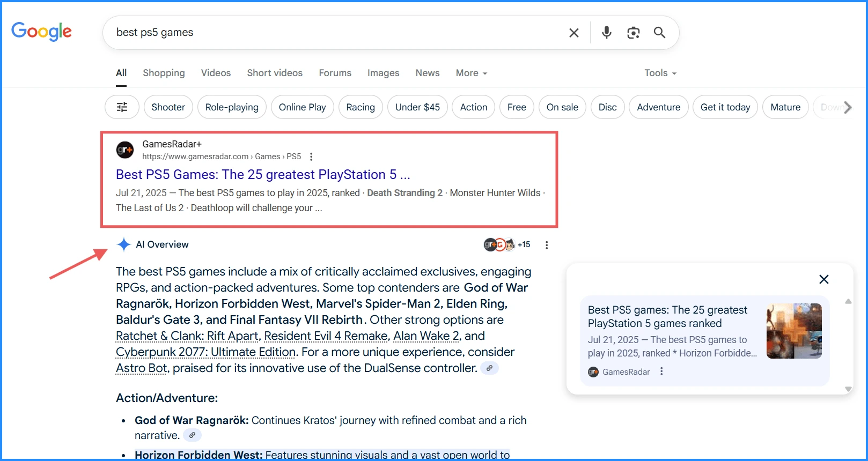Viewport: 868px width, 461px height.
Task: Apply the Racing filter chip
Action: pyautogui.click(x=361, y=107)
